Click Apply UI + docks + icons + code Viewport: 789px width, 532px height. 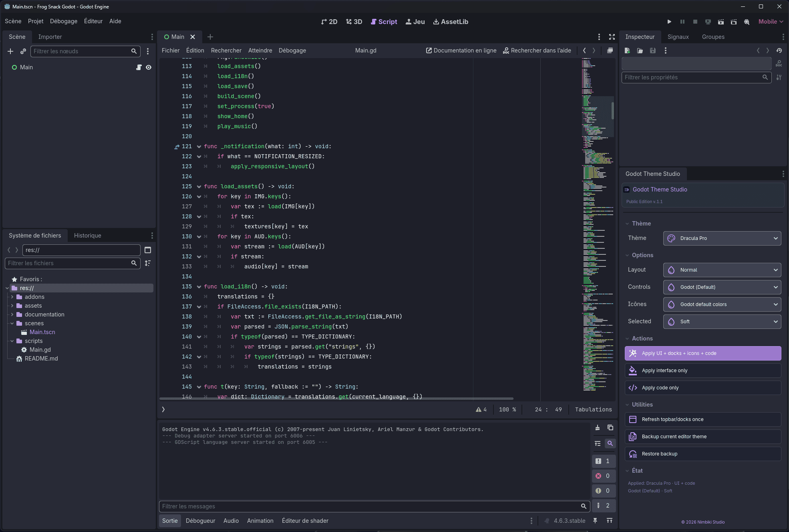(703, 353)
